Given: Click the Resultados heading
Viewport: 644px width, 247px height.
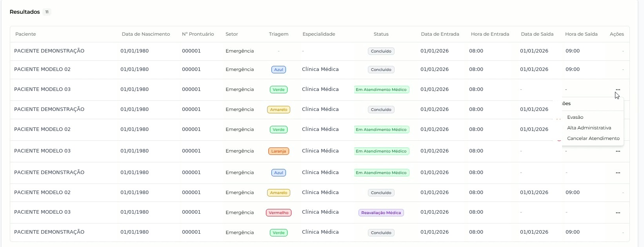Looking at the screenshot, I should [x=25, y=12].
